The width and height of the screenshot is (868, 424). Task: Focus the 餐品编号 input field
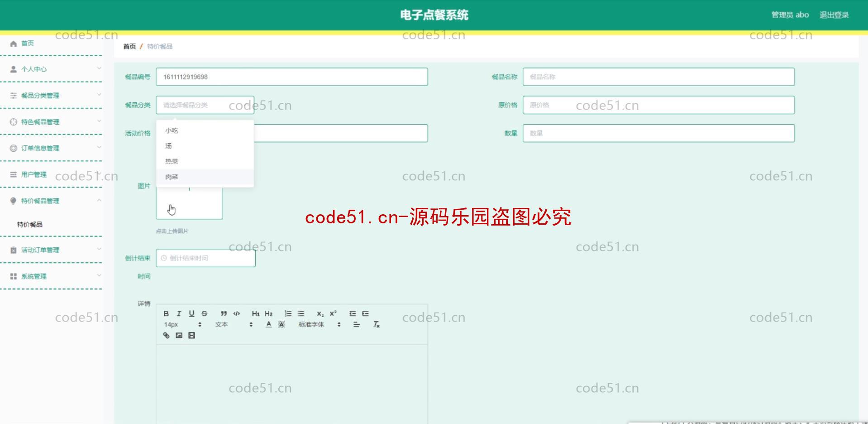pyautogui.click(x=292, y=77)
